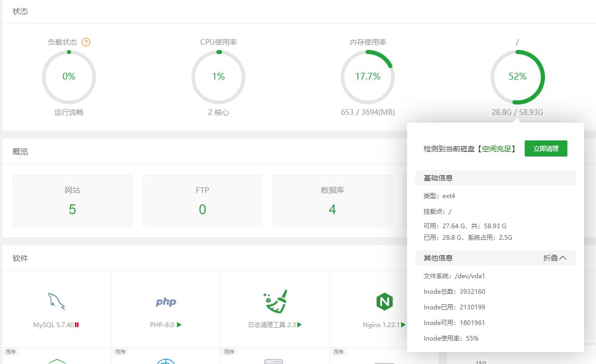Image resolution: width=596 pixels, height=364 pixels.
Task: Click the CPU使用率 1% gauge
Action: coord(218,77)
